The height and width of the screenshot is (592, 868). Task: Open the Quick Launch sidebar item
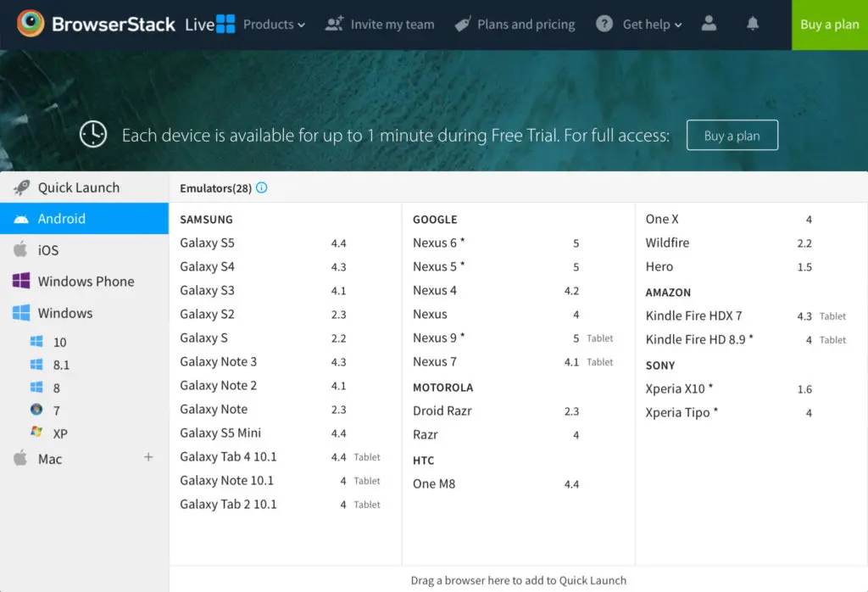[84, 187]
